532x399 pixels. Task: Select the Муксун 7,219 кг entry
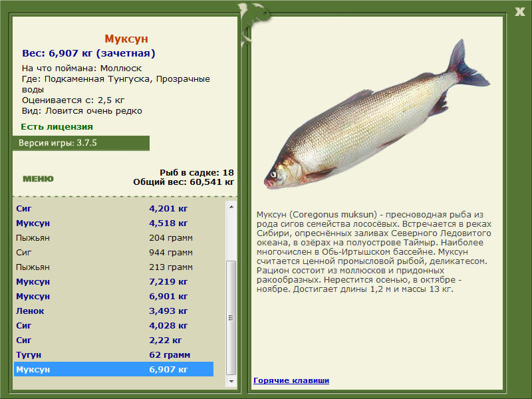(114, 281)
